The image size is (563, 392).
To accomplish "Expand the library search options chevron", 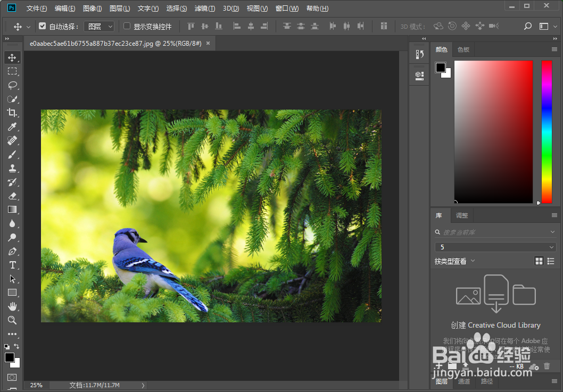I will point(552,232).
